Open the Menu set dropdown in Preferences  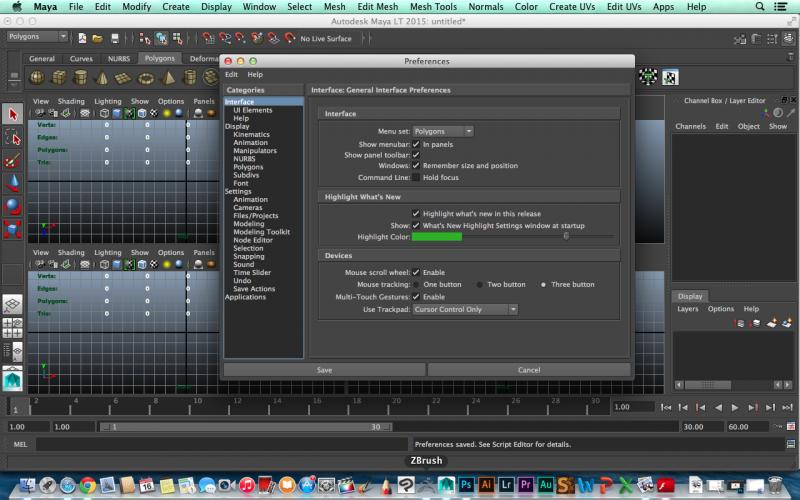click(443, 131)
